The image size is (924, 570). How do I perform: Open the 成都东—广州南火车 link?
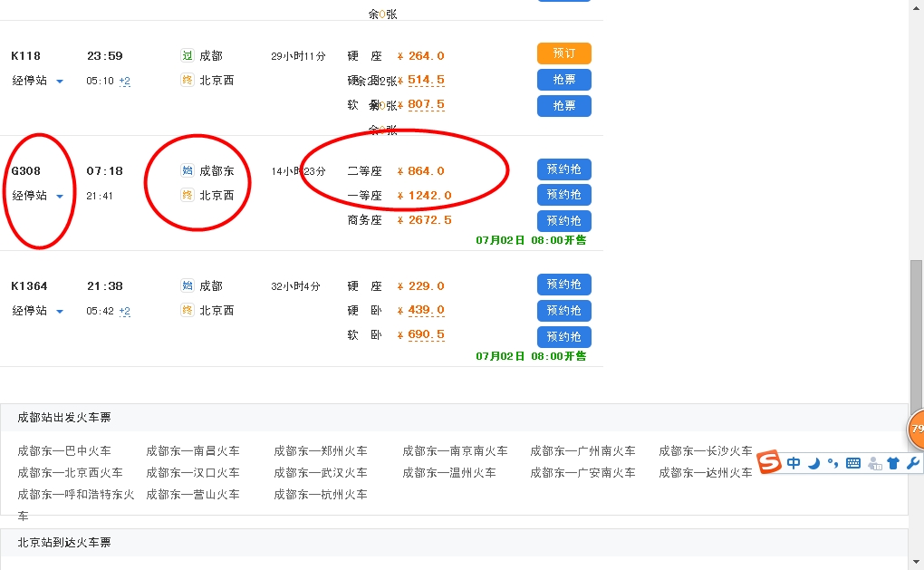pyautogui.click(x=582, y=451)
